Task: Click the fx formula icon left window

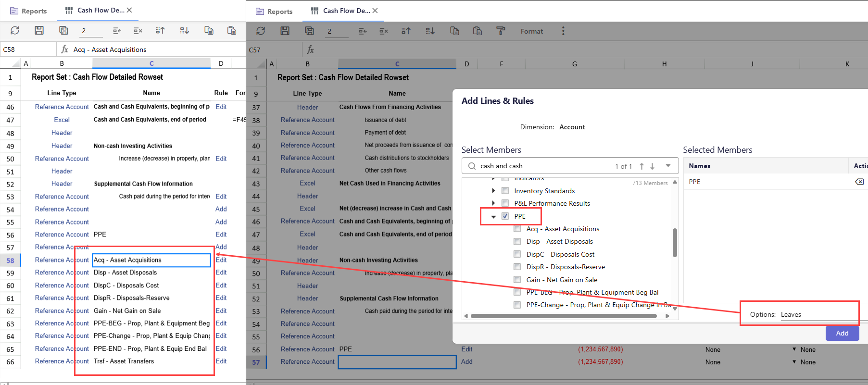Action: (65, 49)
